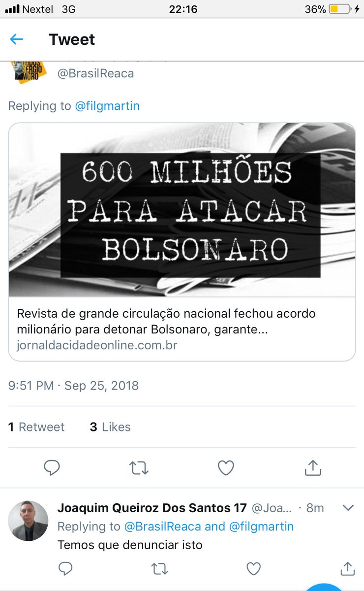Open the @BrasilReaca mention in Joaquim's reply
364x591 pixels.
pos(163,526)
